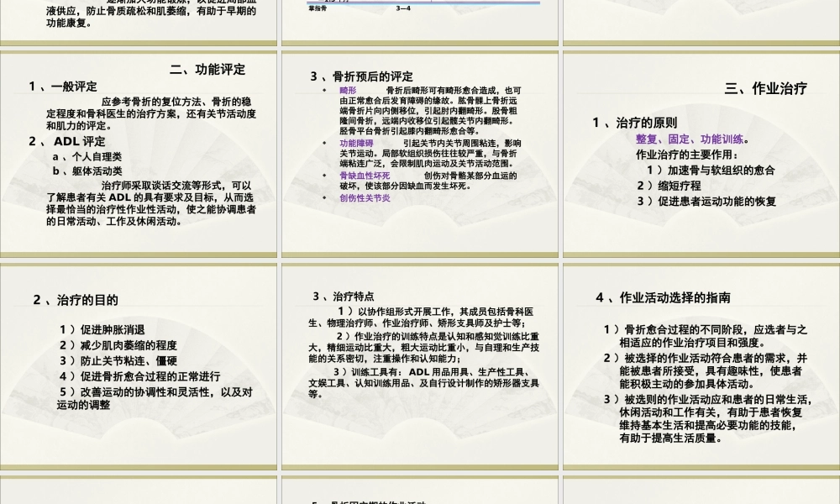Click the bullet "1）促进肿胀消退"

pyautogui.click(x=102, y=329)
